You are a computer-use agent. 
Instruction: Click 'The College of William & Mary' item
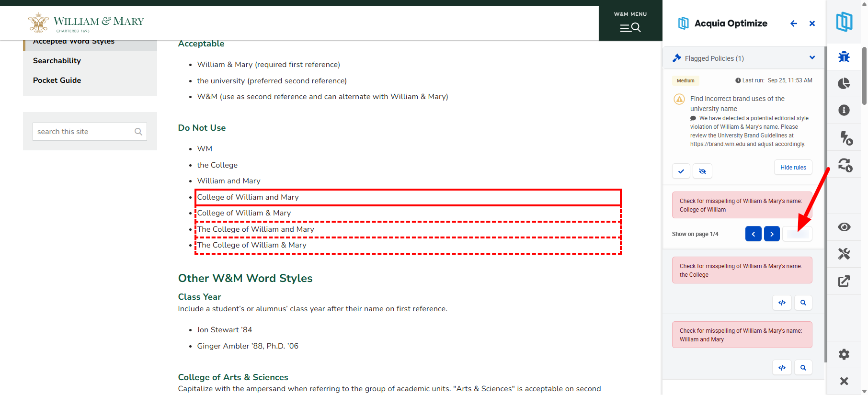coord(252,245)
